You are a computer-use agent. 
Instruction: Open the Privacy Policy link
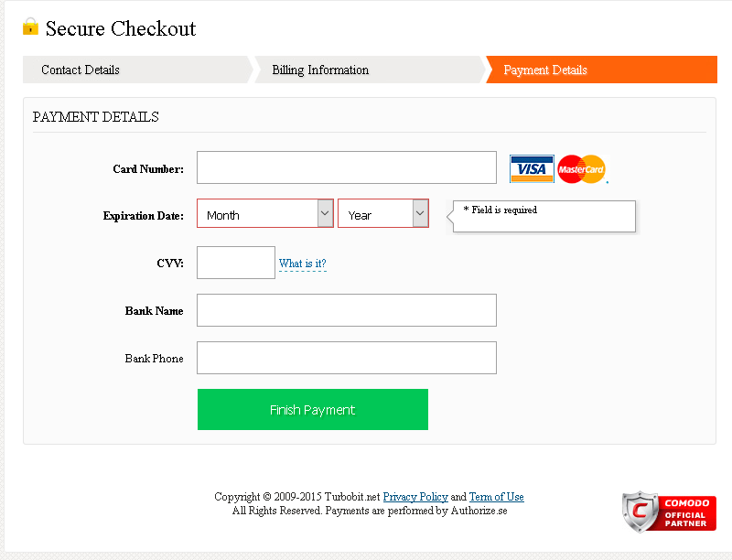(415, 497)
